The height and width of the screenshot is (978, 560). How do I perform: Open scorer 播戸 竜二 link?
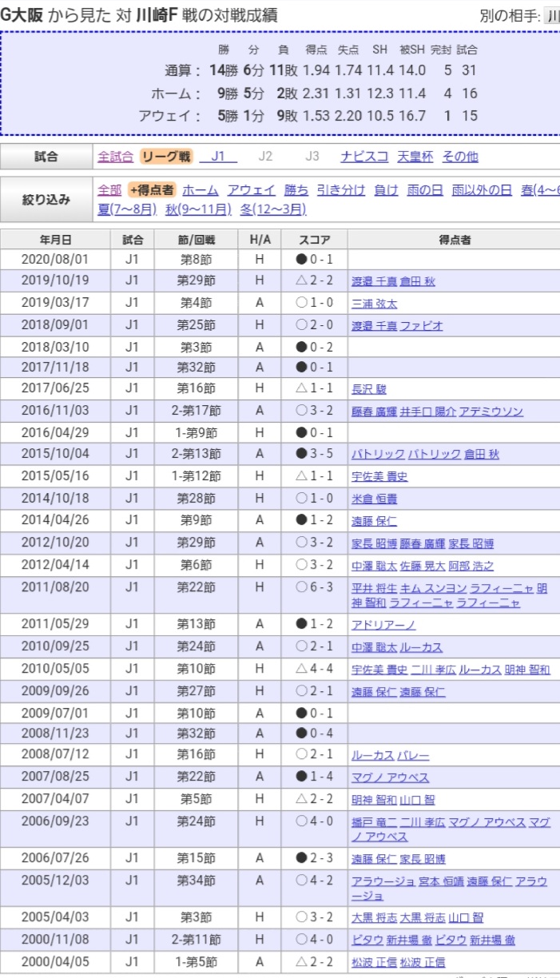375,822
